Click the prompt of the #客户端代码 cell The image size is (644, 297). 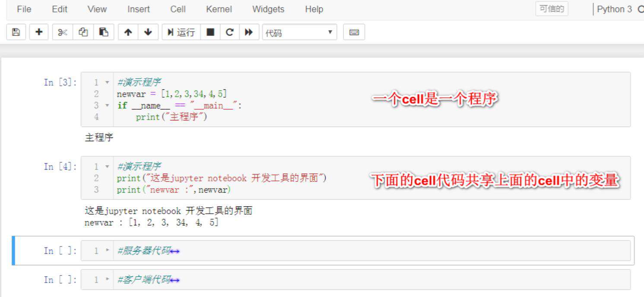coord(61,280)
